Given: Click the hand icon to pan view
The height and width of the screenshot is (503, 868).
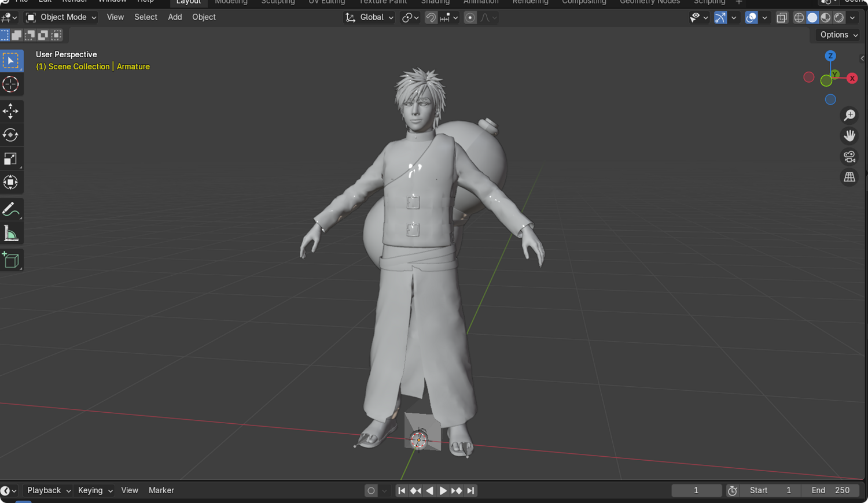Looking at the screenshot, I should (x=849, y=136).
